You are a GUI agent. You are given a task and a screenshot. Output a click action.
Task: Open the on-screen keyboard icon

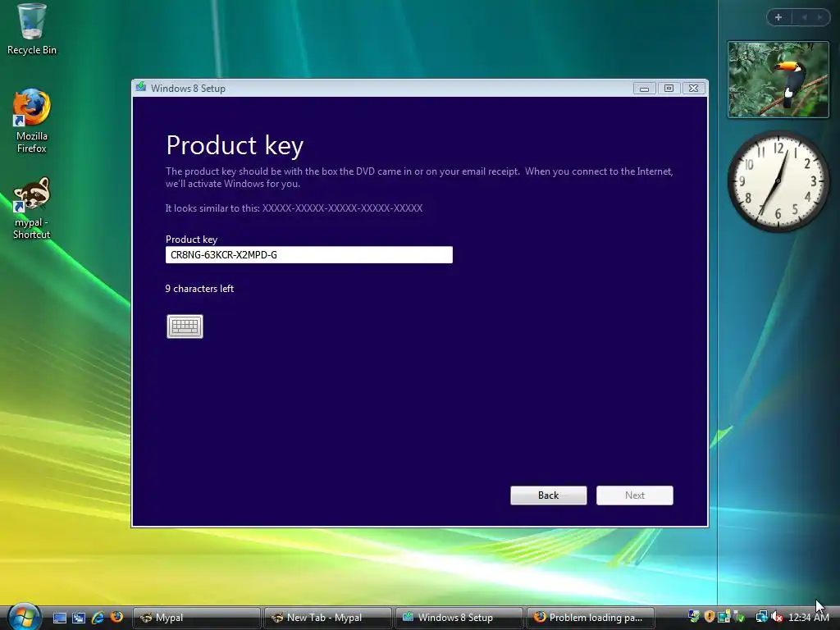185,326
